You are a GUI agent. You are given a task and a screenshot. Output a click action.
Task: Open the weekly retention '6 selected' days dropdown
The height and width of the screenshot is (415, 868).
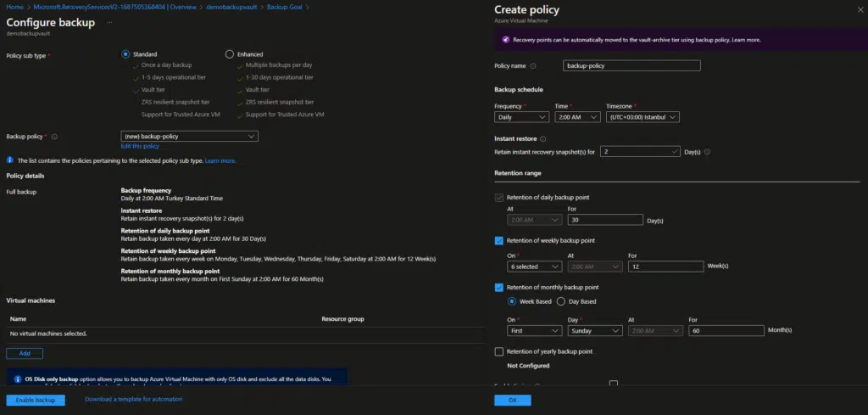click(535, 266)
